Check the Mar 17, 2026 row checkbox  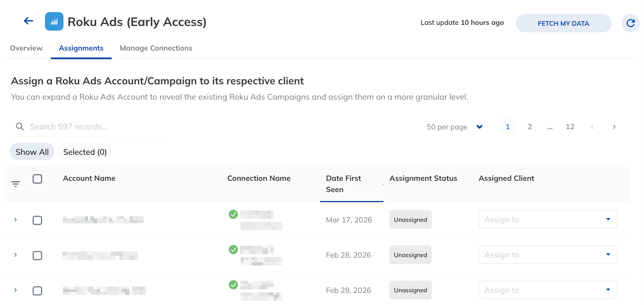[37, 220]
